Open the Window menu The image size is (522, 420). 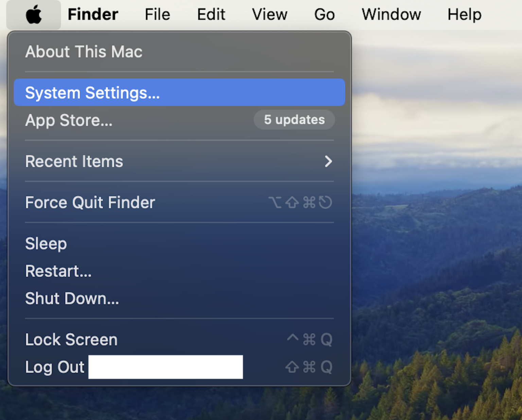pos(390,14)
